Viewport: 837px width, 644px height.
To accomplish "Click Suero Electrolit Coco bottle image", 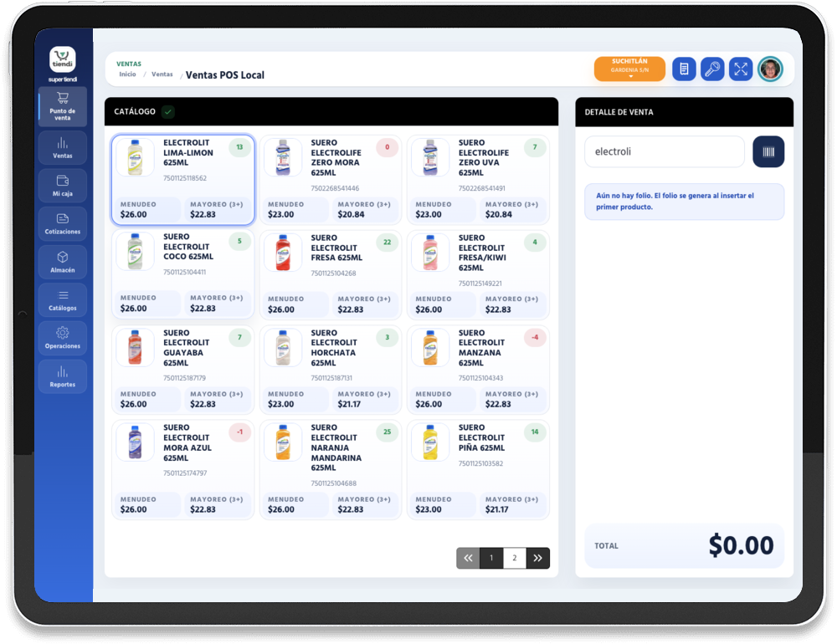I will (135, 251).
